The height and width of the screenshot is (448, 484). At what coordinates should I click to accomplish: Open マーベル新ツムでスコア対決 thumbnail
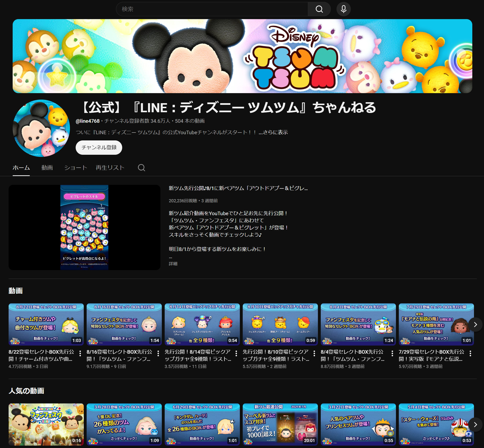(280, 425)
